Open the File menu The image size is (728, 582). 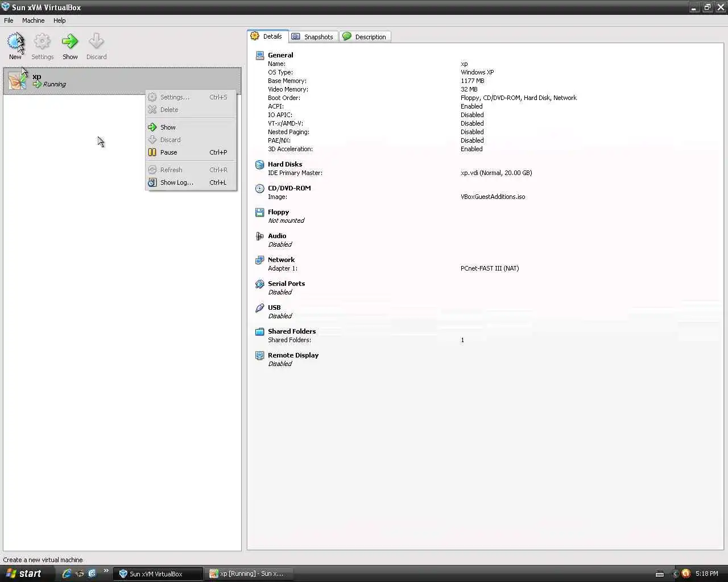pos(9,20)
